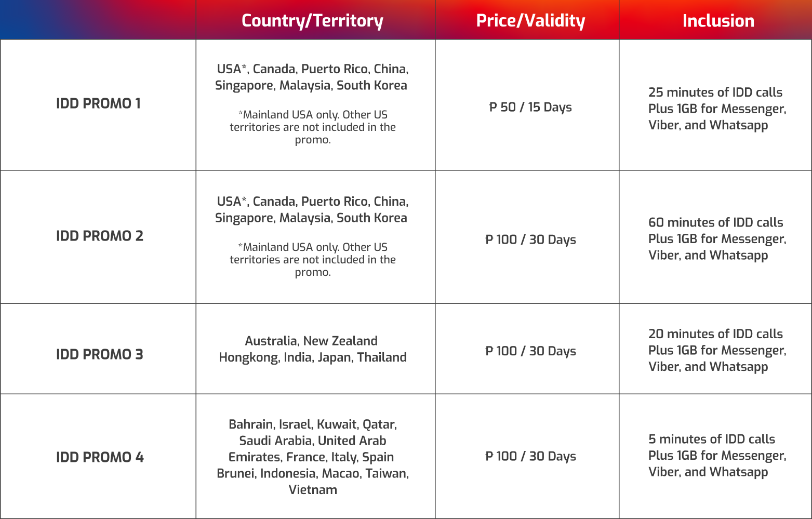Click the Price/Validity column header
Viewport: 812px width, 519px height.
pyautogui.click(x=530, y=21)
